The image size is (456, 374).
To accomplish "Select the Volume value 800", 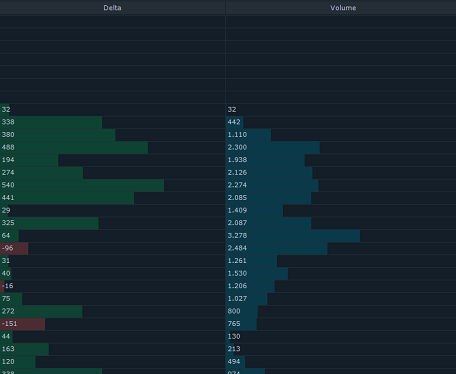I will tap(234, 311).
